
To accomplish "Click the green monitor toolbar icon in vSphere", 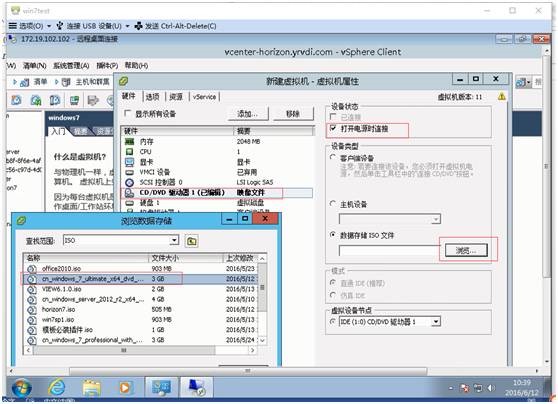I will [x=74, y=100].
